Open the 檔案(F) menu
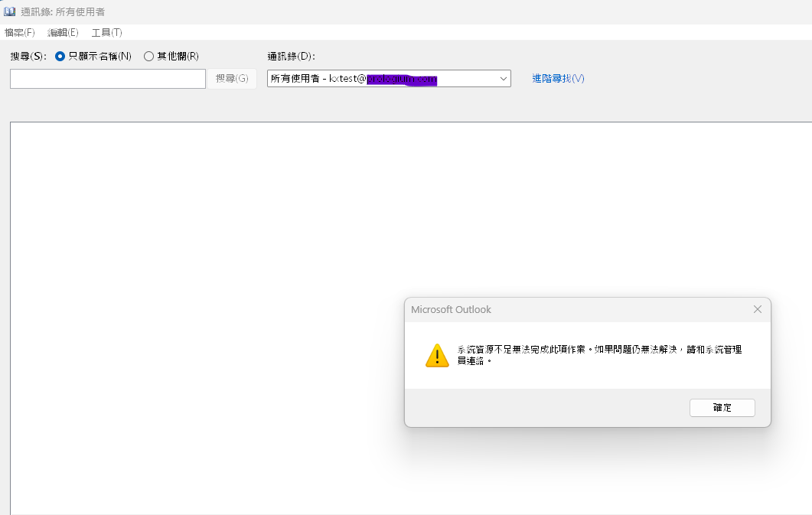 point(20,33)
